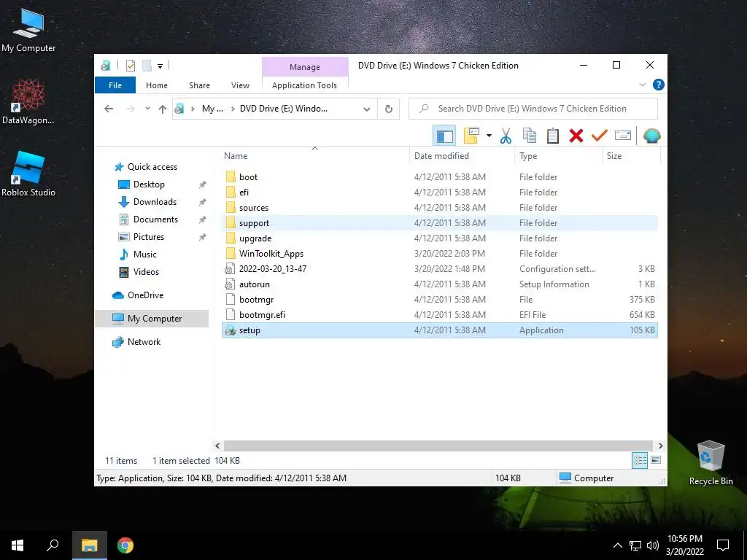Click the Rename label icon in toolbar
The image size is (747, 560).
coord(623,136)
